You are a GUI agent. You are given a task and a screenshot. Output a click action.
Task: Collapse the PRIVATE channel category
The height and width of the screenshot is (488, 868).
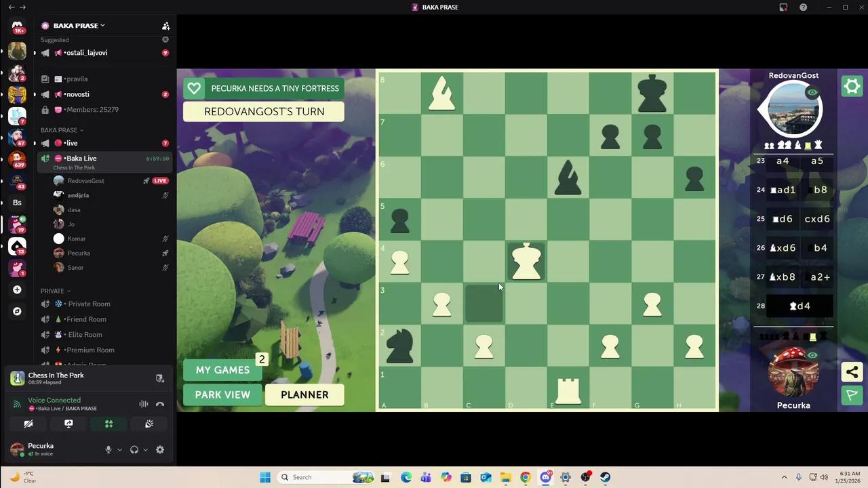pyautogui.click(x=56, y=291)
